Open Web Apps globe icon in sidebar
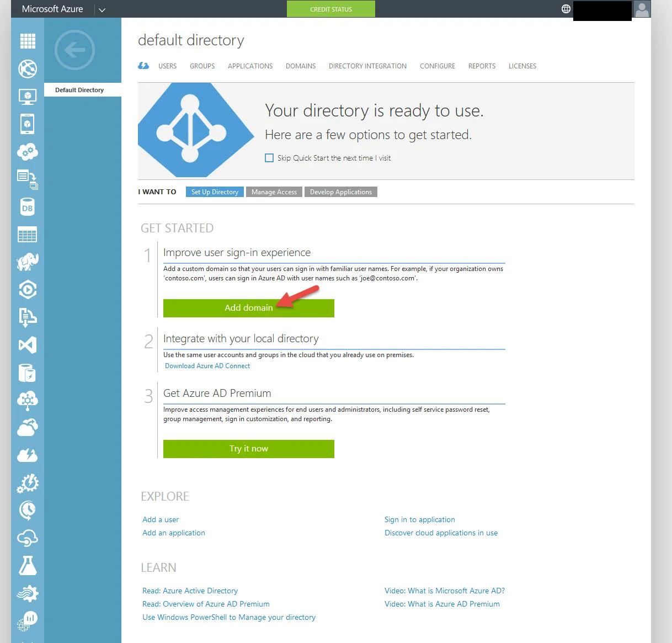The height and width of the screenshot is (643, 672). click(x=28, y=69)
